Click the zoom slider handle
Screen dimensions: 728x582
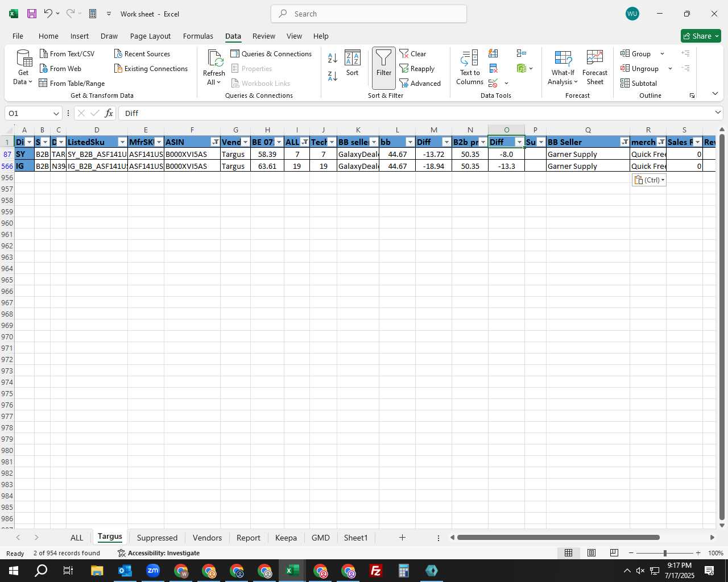[x=665, y=553]
